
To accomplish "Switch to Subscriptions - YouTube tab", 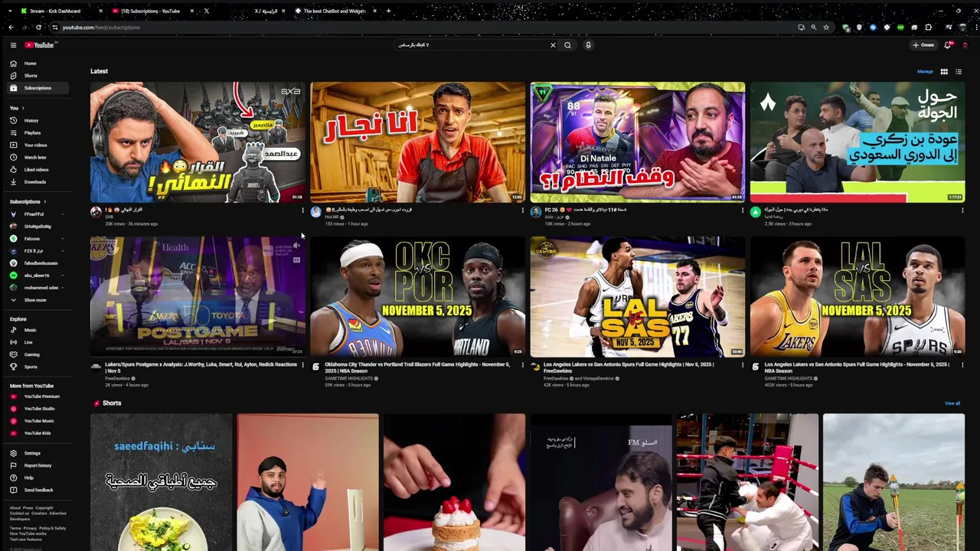I will pos(150,11).
